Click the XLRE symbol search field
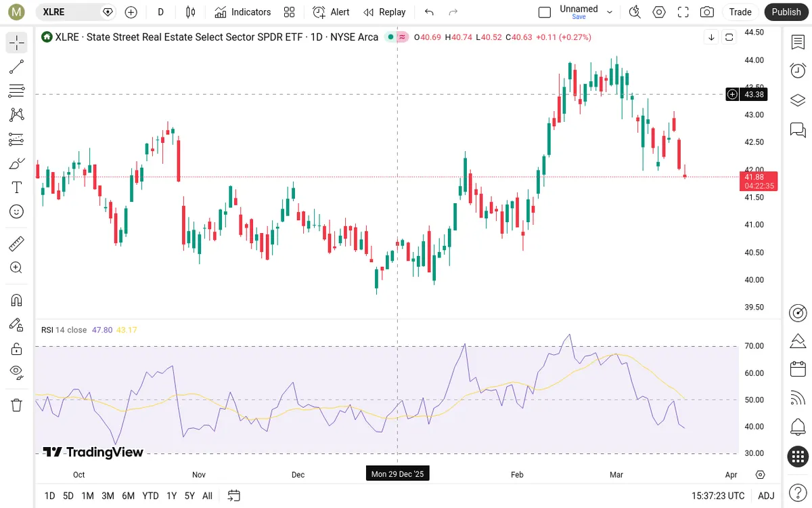 [75, 12]
